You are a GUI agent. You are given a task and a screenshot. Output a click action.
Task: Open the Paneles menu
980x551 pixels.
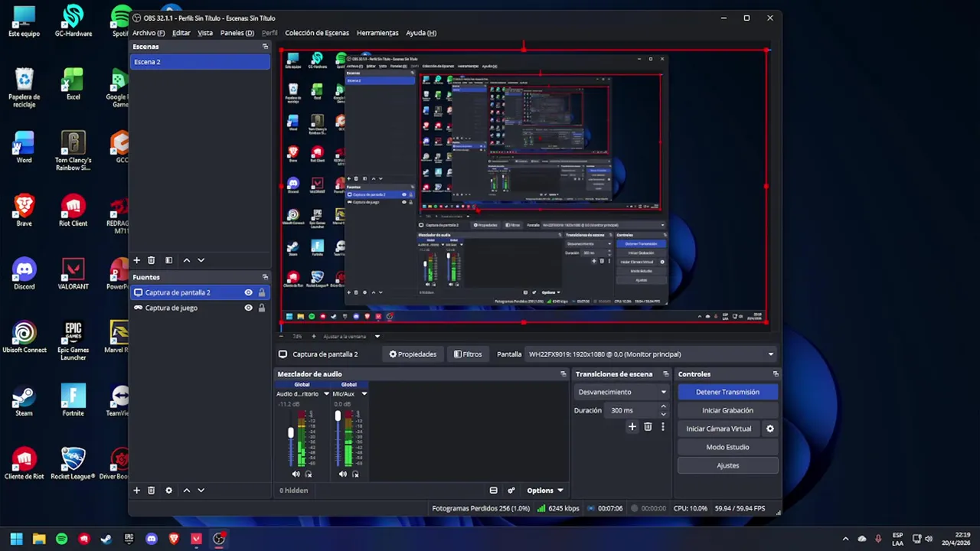pyautogui.click(x=237, y=33)
